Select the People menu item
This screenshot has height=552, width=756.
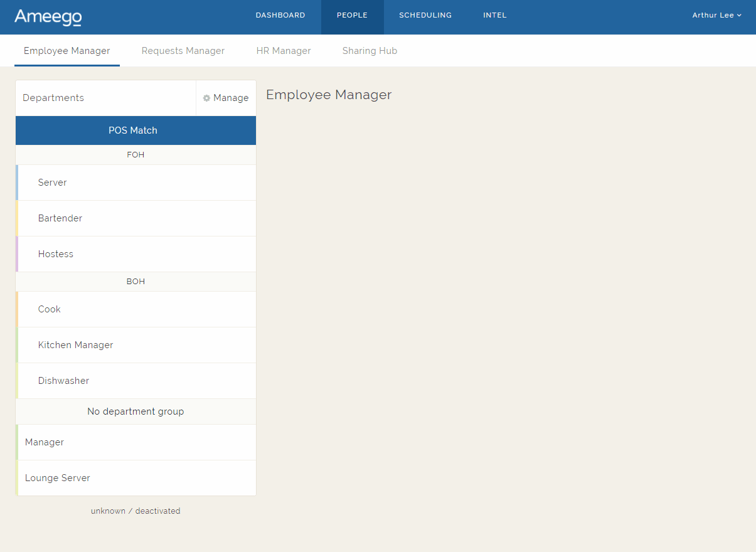(x=352, y=16)
